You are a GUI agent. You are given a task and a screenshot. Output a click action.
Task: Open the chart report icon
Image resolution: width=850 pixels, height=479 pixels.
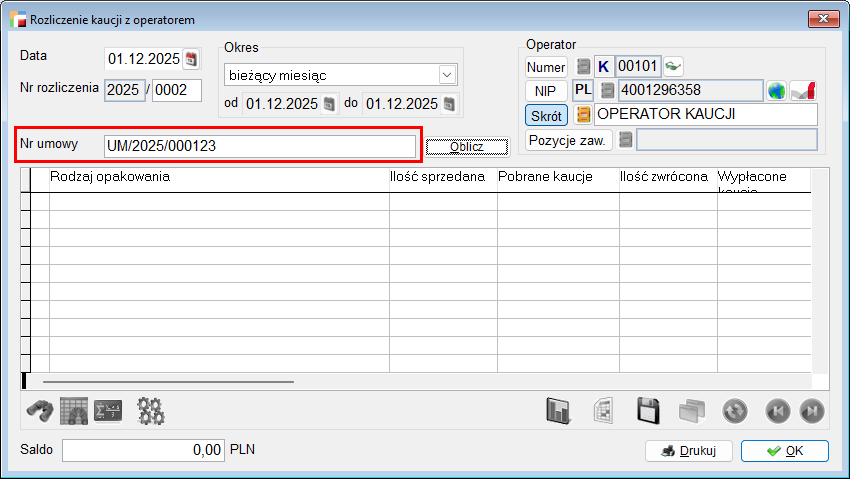coord(558,411)
